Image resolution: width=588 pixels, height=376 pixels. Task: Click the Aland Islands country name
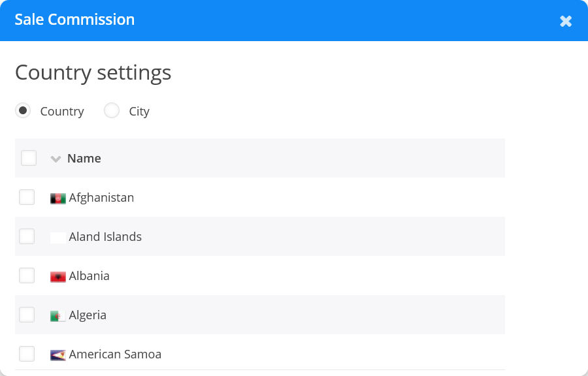coord(105,236)
